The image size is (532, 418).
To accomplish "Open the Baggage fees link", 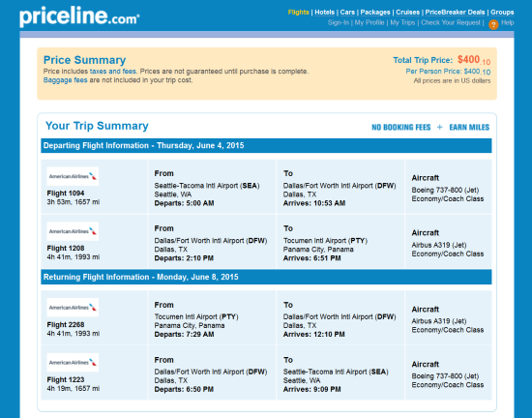I will click(65, 80).
